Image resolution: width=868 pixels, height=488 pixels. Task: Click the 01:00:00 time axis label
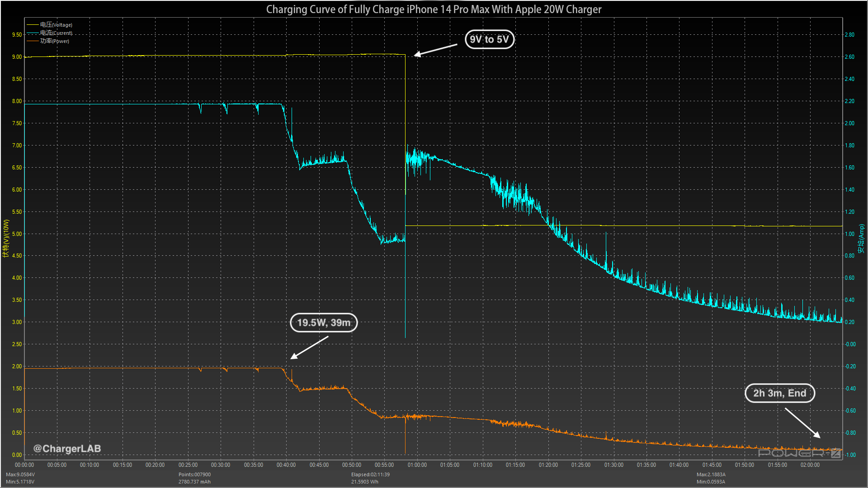coord(417,465)
